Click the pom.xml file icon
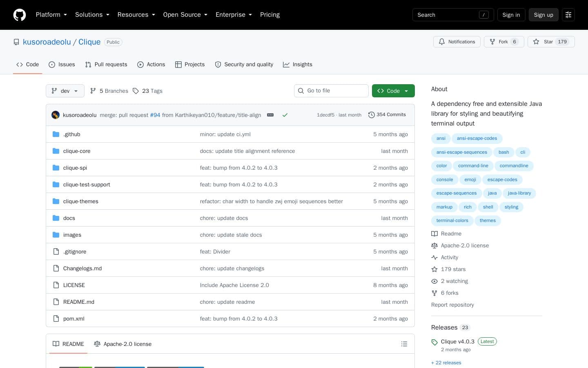This screenshot has width=588, height=368. 56,319
